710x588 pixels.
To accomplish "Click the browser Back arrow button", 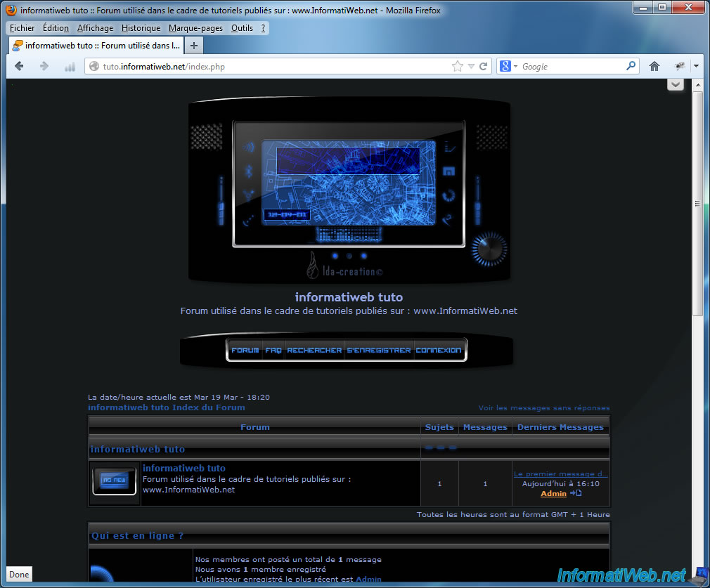I will (x=19, y=66).
